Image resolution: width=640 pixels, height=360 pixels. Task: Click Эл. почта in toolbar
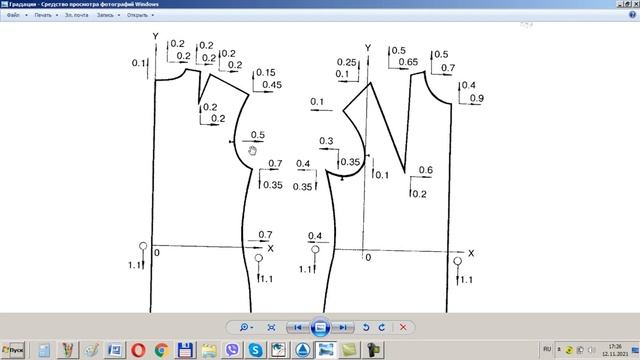(x=77, y=15)
